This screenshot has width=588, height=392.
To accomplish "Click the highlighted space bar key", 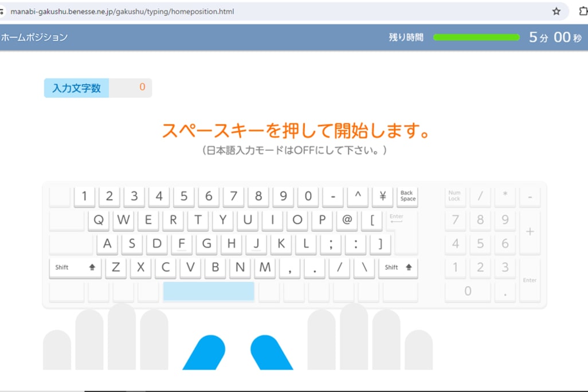I will pyautogui.click(x=209, y=291).
